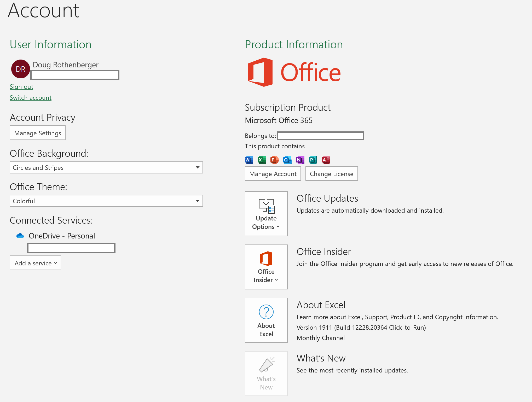The width and height of the screenshot is (532, 402).
Task: Click the User Information heading
Action: click(50, 44)
